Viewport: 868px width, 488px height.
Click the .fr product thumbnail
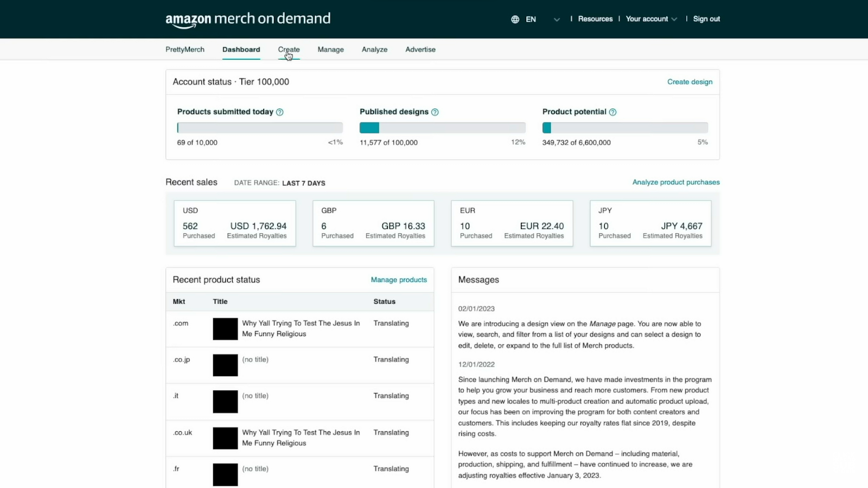click(x=225, y=474)
